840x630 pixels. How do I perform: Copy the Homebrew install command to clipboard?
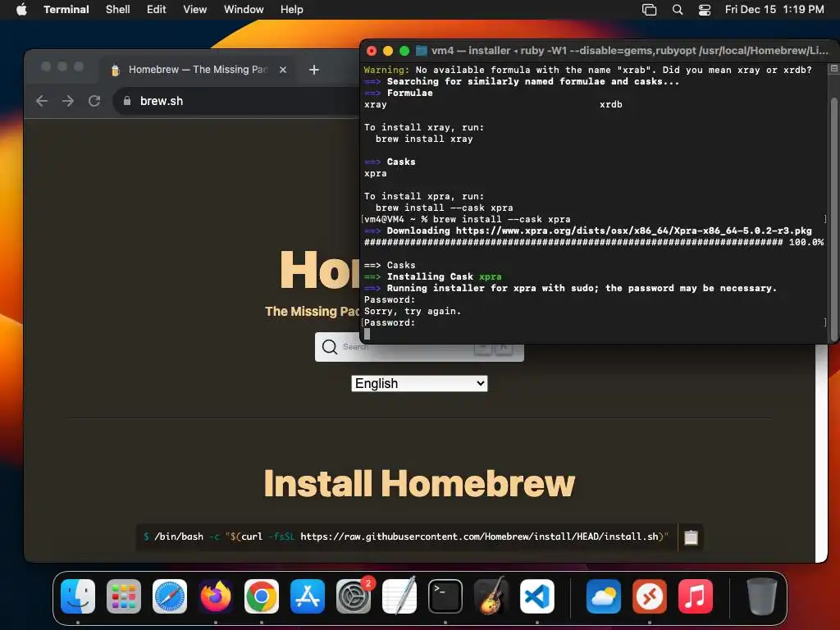691,536
